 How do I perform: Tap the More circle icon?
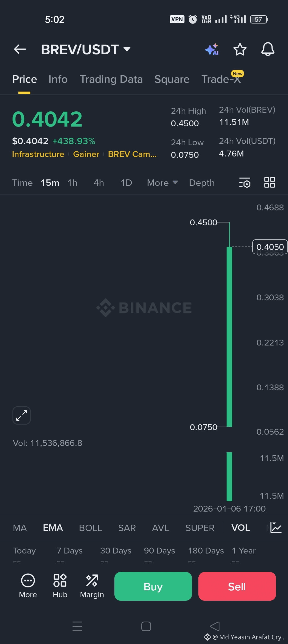click(x=28, y=586)
